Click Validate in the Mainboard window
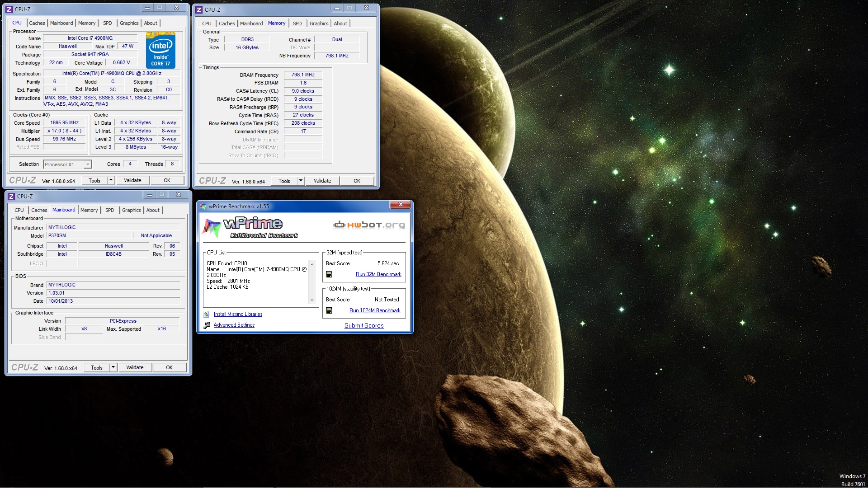This screenshot has height=488, width=868. (135, 367)
